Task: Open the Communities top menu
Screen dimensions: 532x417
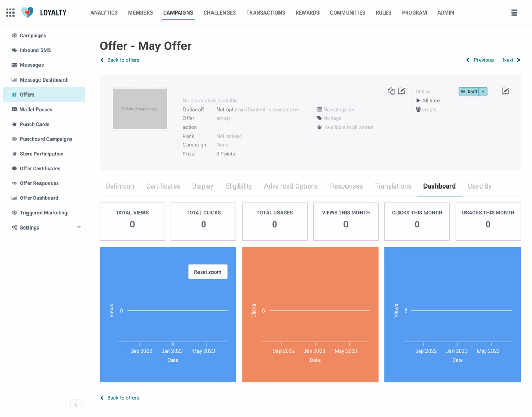Action: point(348,12)
